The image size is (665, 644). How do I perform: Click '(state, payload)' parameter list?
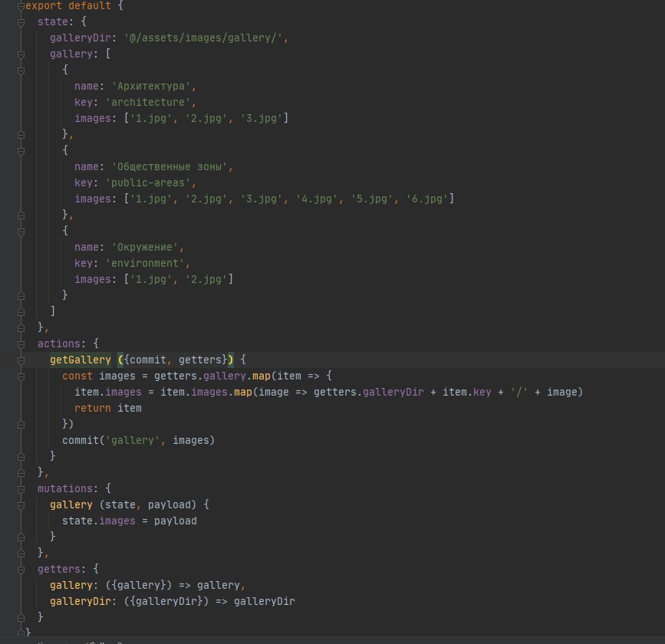pos(147,504)
